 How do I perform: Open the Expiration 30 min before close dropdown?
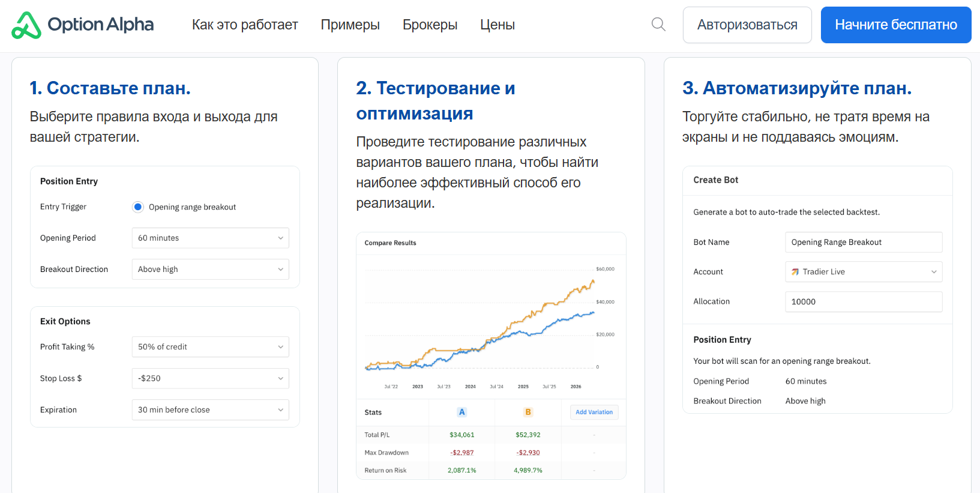coord(211,410)
